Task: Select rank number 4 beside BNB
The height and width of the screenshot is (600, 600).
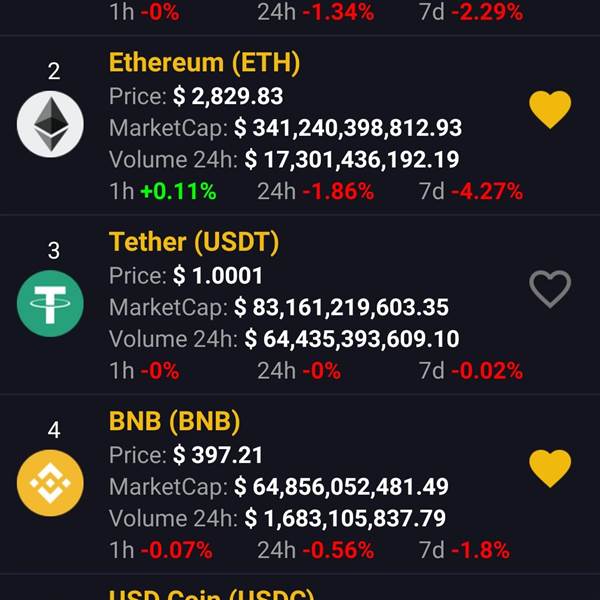Action: 54,430
